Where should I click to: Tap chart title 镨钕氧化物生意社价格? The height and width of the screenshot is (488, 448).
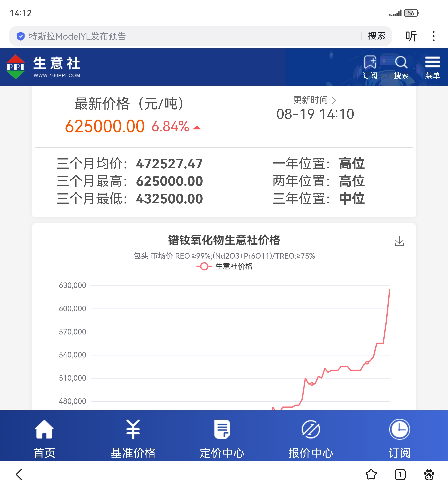[x=224, y=240]
